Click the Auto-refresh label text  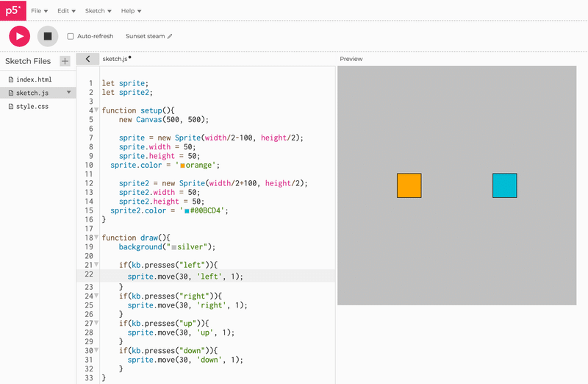[96, 36]
